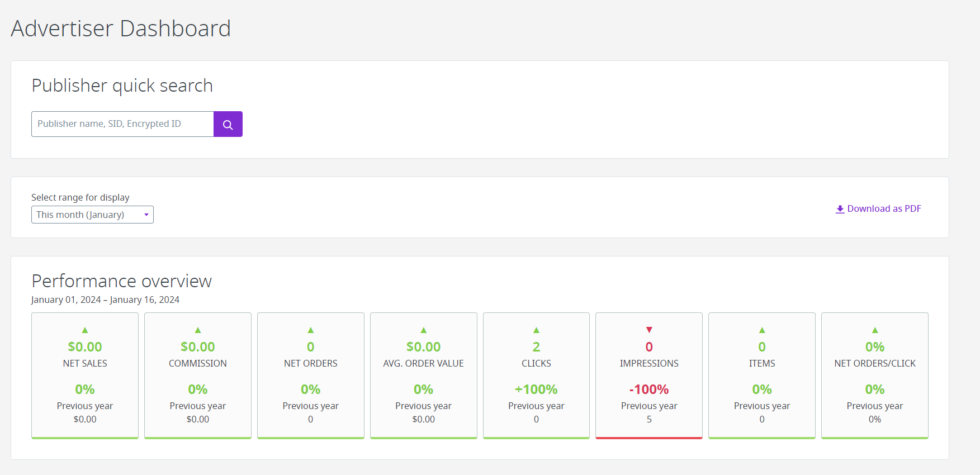Click the Commission $0.00 value
This screenshot has height=475, width=980.
[x=198, y=347]
